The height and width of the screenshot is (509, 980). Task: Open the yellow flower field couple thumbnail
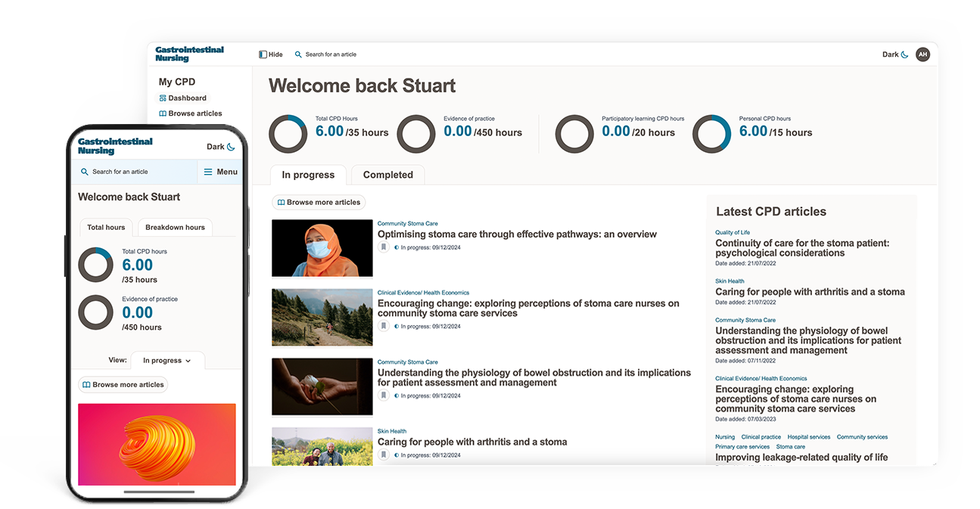[x=322, y=446]
